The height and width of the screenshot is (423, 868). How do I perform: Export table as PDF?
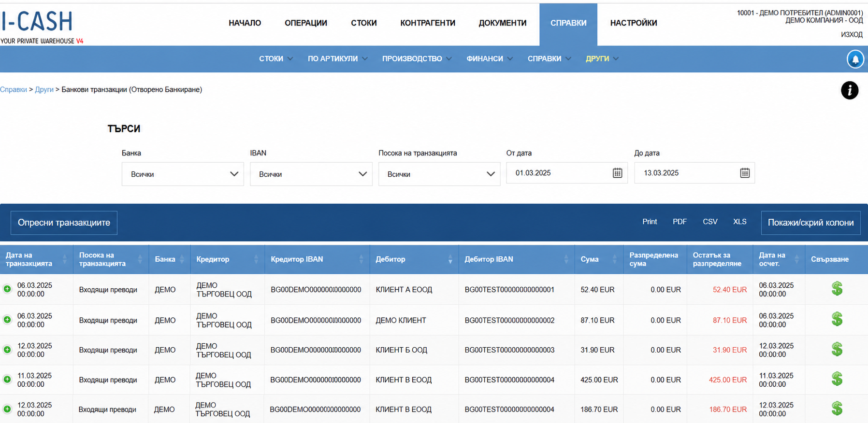(x=680, y=222)
